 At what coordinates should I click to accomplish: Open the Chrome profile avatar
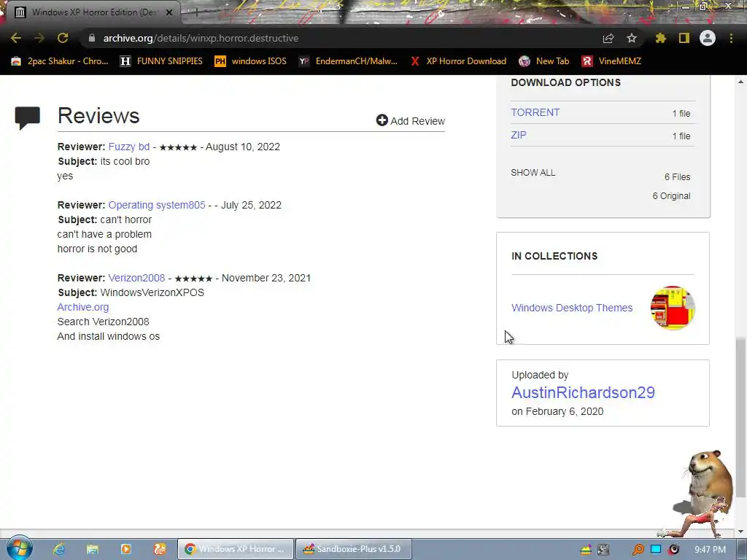(x=708, y=38)
